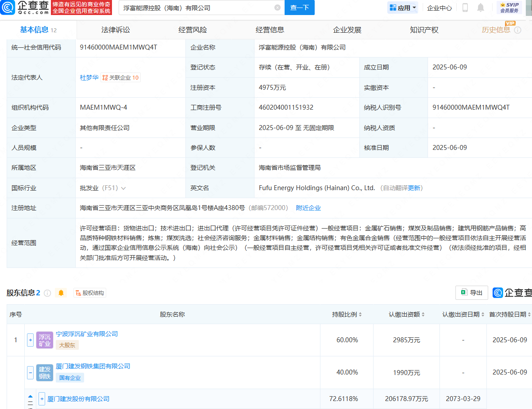Viewport: 532px width, 409px height.
Task: Switch to 经营信息 tab
Action: pyautogui.click(x=270, y=30)
